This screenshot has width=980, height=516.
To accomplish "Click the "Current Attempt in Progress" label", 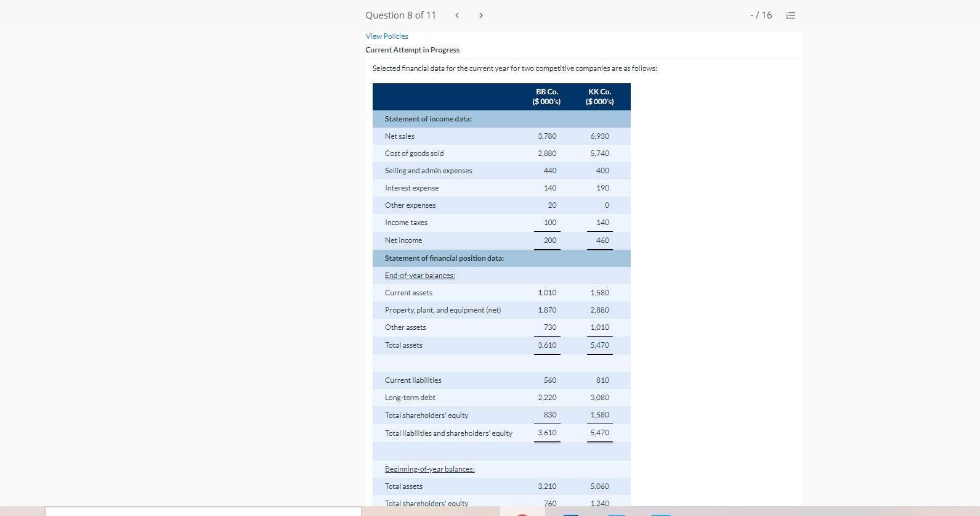I will coord(413,50).
